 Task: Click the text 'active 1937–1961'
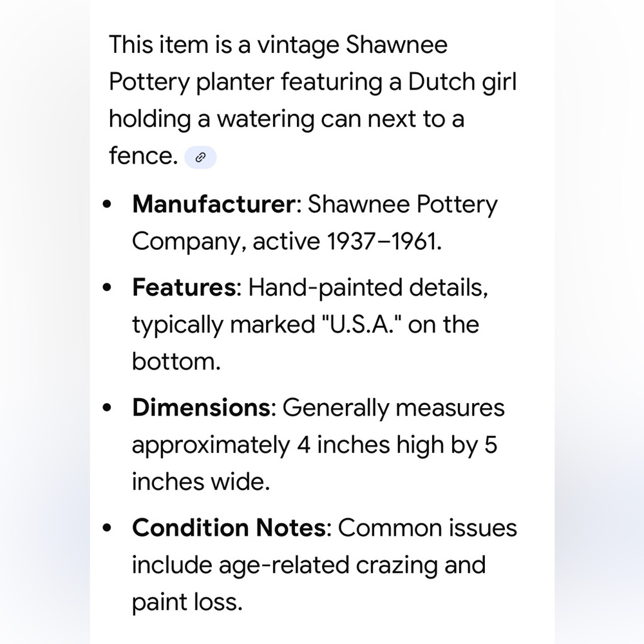pos(344,241)
